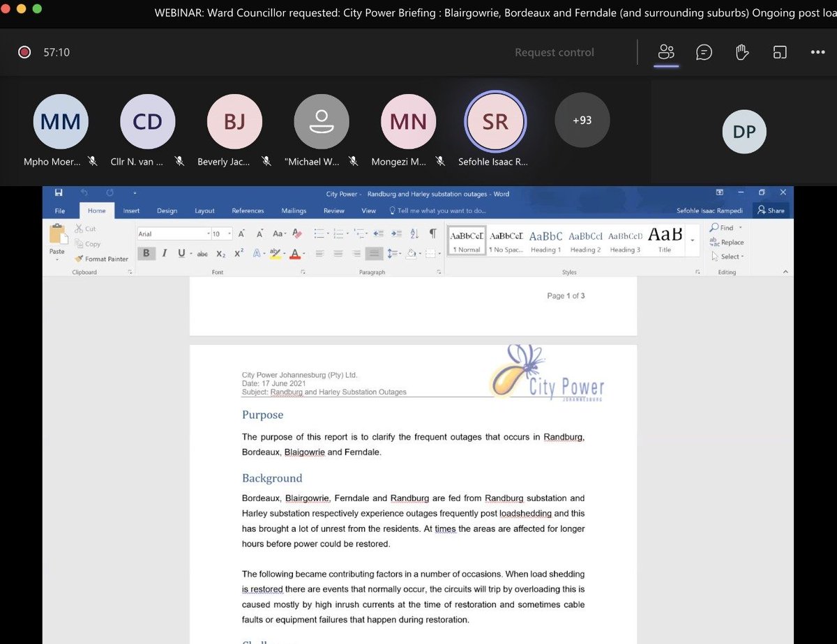Decrease font size with Shrink Font
Viewport: 837px width, 644px height.
point(259,234)
